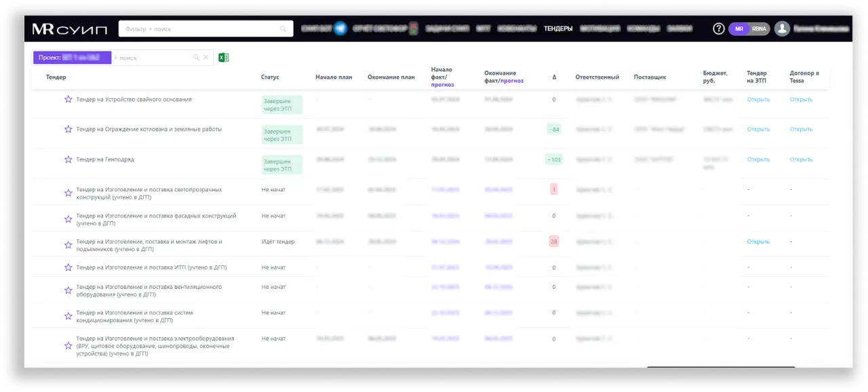
Task: Open ЭТП link for Ограждение котлована tender
Action: [758, 130]
